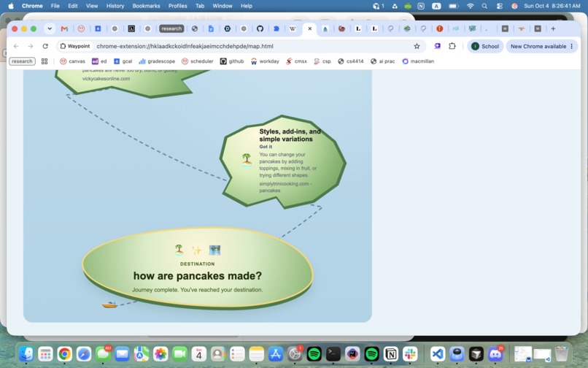Click 'Styles, add-ins, and simple variations' island title

(x=290, y=135)
